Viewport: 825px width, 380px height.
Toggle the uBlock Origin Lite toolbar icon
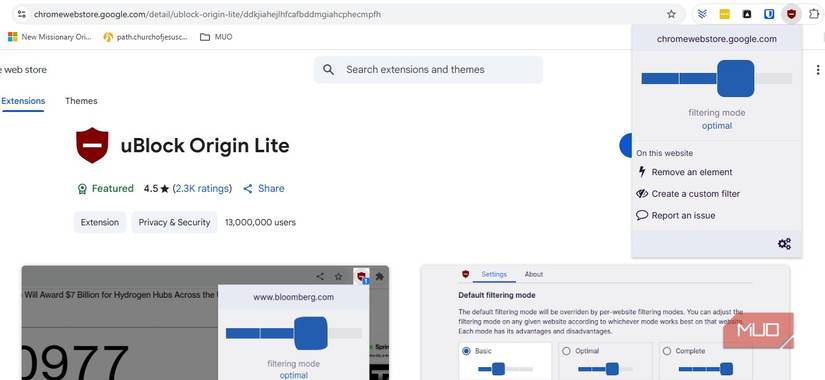tap(791, 14)
